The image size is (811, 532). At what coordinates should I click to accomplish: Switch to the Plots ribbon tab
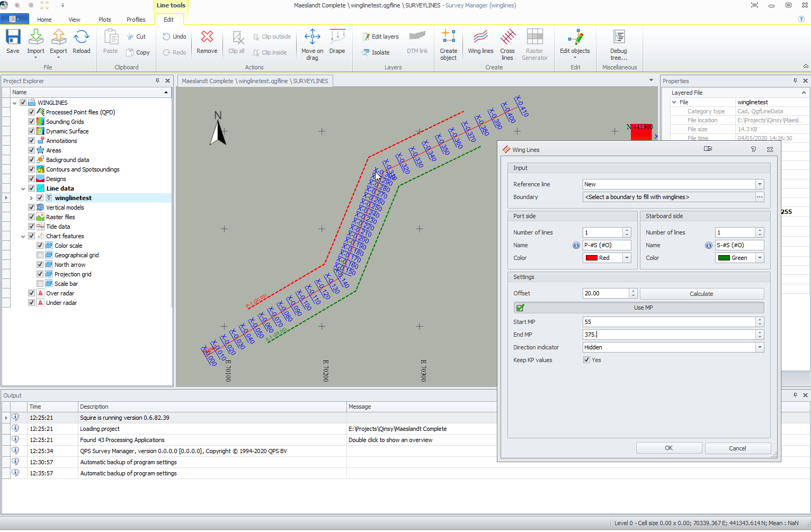(x=105, y=20)
